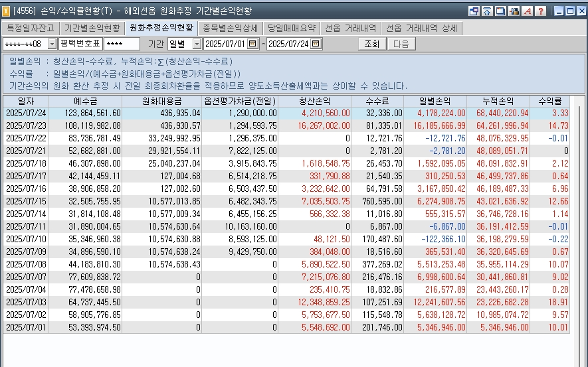Click the end date field 2025/07/24
Screen dimensions: 588x367
pyautogui.click(x=289, y=44)
